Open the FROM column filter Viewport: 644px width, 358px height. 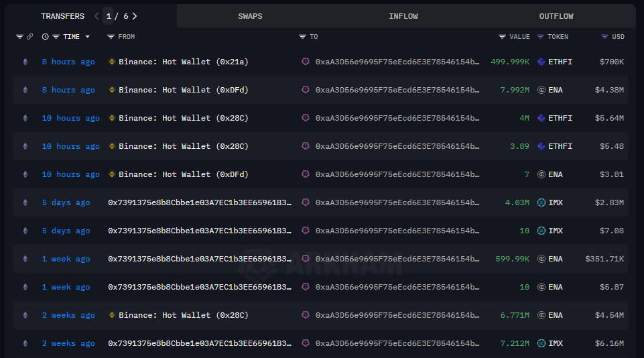click(x=111, y=37)
